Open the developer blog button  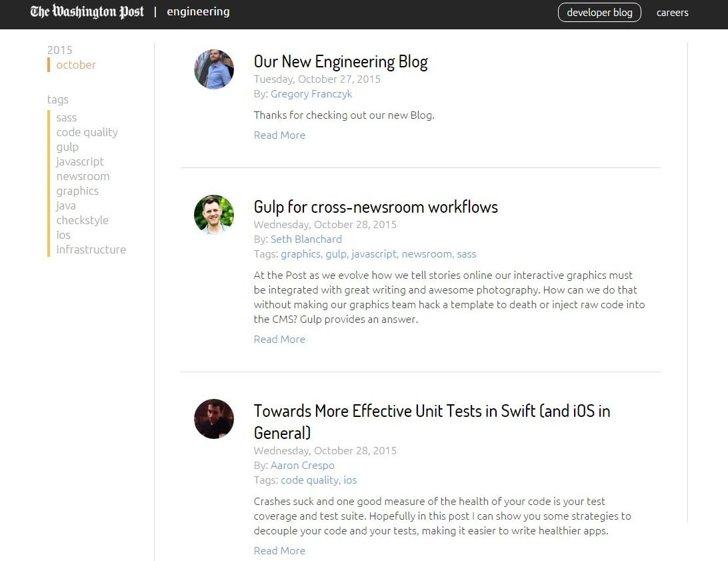click(x=599, y=13)
